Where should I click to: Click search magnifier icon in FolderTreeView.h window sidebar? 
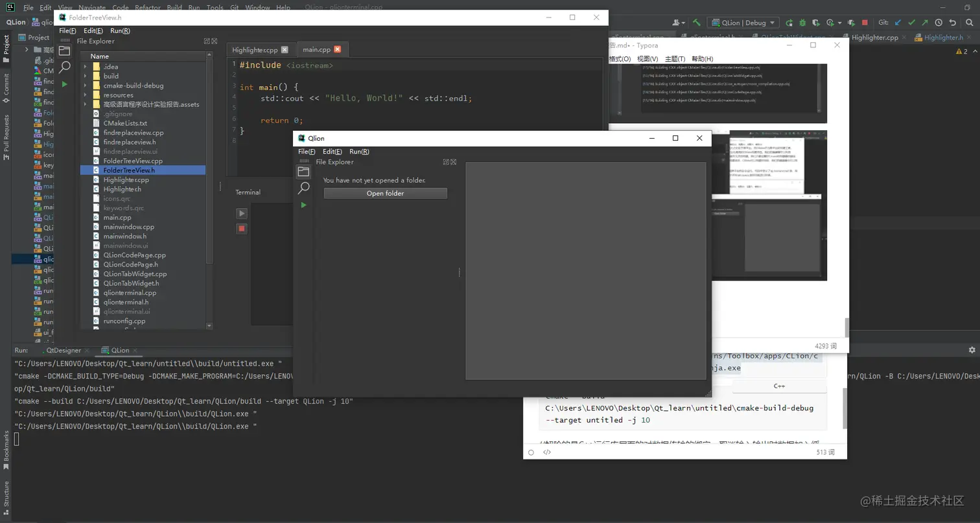click(x=64, y=67)
